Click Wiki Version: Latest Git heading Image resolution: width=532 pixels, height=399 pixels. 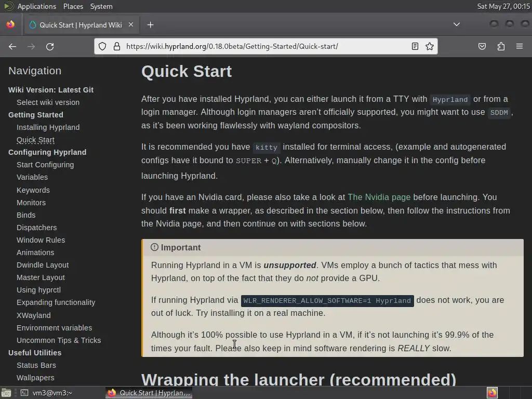point(51,90)
